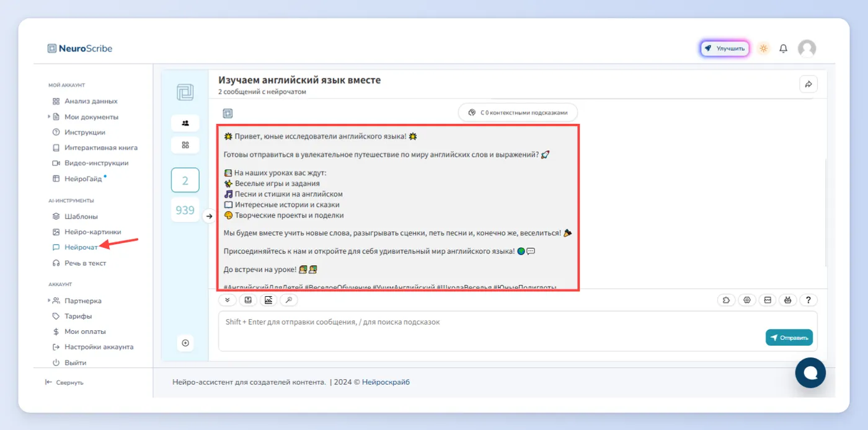Select Нейрочат in sidebar
Image resolution: width=868 pixels, height=430 pixels.
click(x=81, y=247)
